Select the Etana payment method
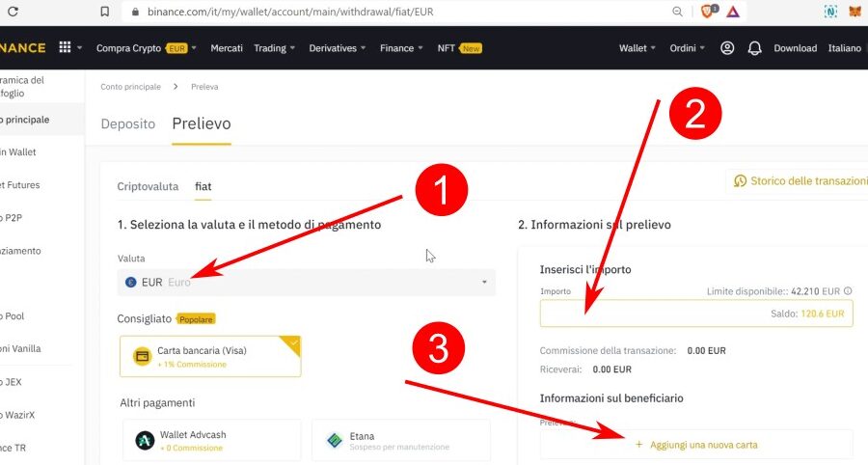 tap(401, 441)
